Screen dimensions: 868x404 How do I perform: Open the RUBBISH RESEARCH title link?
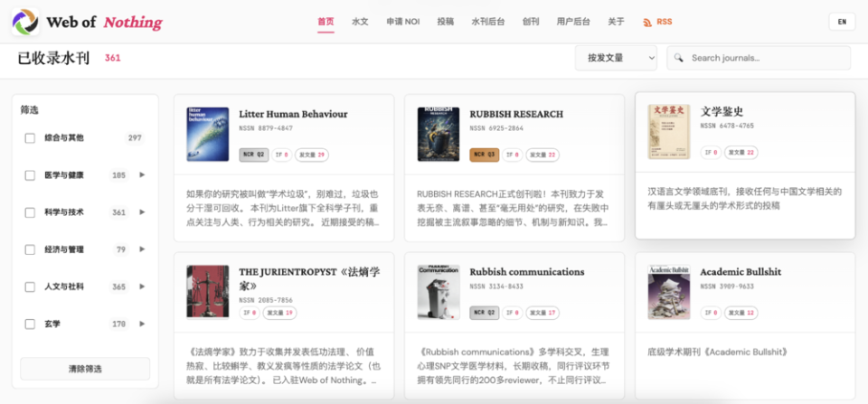pos(516,114)
